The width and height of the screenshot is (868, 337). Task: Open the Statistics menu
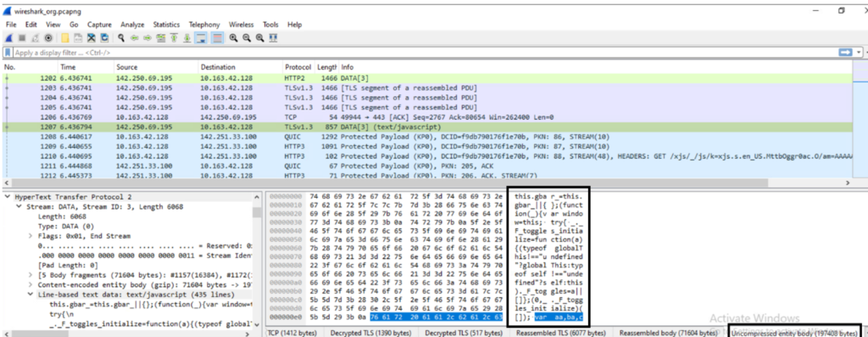coord(167,25)
